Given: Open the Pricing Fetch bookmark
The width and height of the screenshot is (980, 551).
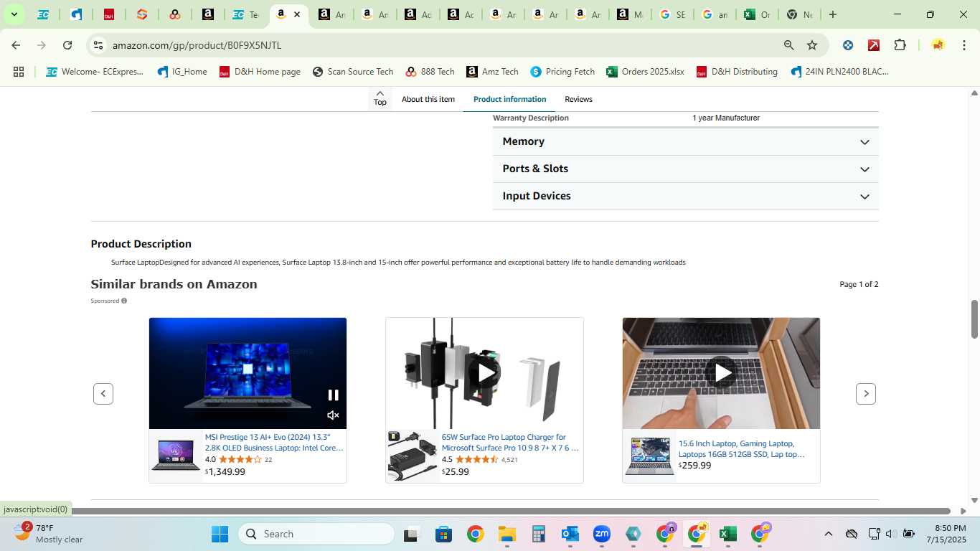Looking at the screenshot, I should [562, 72].
